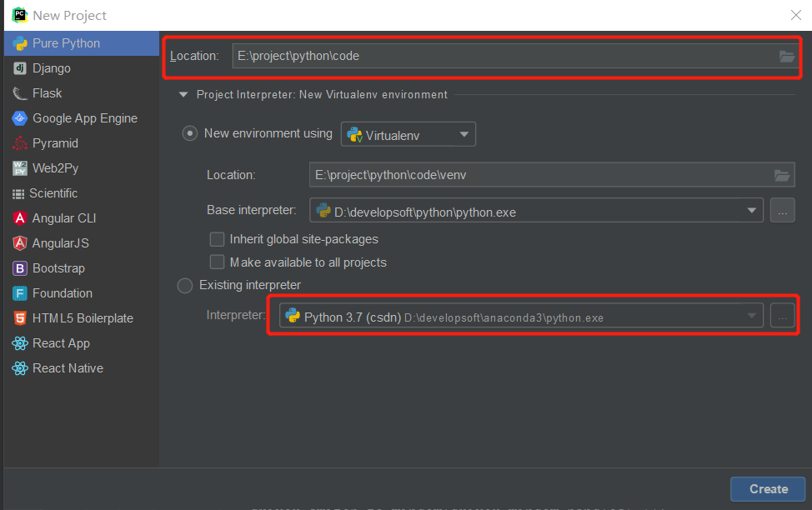Pick Google App Engine project type
Image resolution: width=812 pixels, height=510 pixels.
click(82, 118)
